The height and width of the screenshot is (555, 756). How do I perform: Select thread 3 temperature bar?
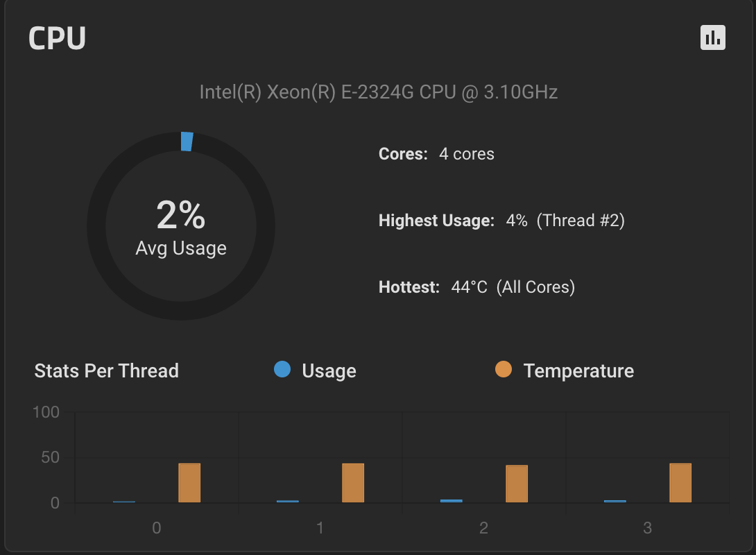(680, 483)
